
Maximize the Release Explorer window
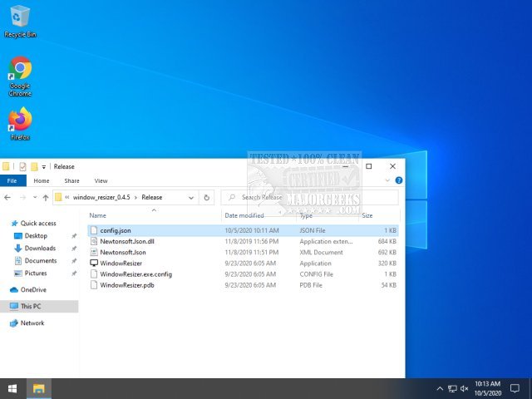pyautogui.click(x=369, y=166)
